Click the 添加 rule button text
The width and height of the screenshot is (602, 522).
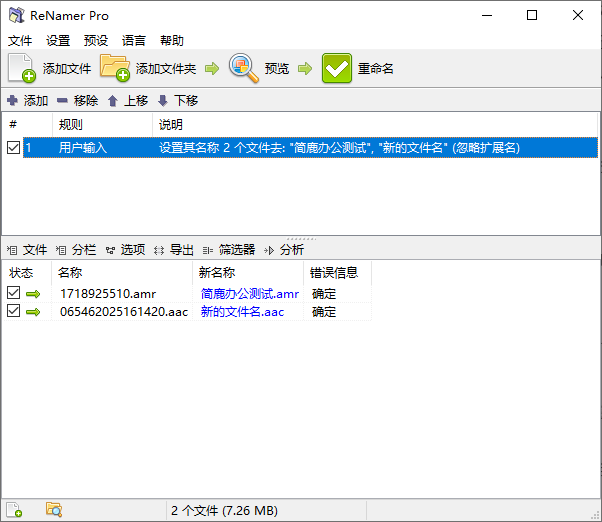[x=36, y=101]
